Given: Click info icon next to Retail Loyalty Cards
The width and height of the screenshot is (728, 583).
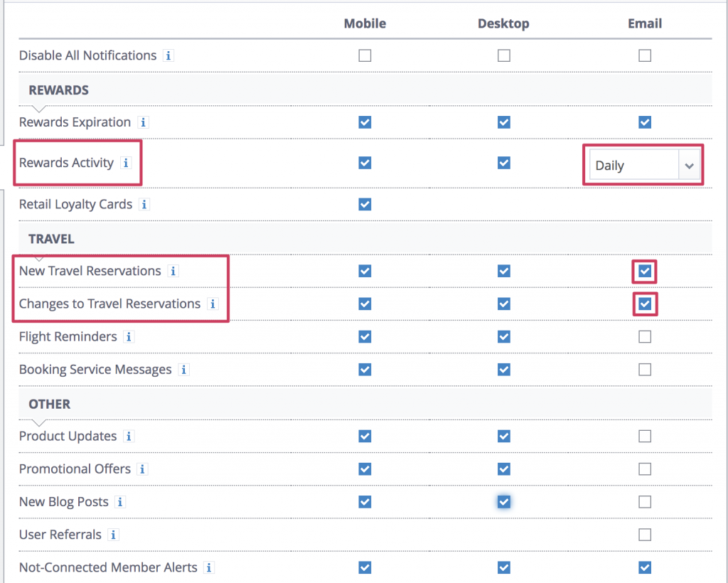Looking at the screenshot, I should (144, 205).
